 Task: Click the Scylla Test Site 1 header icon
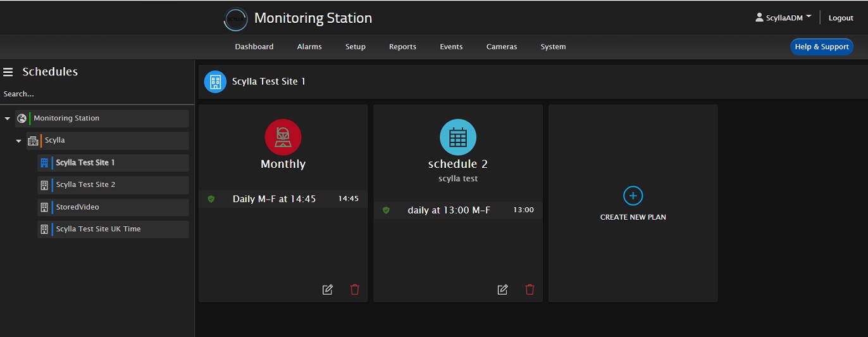pyautogui.click(x=215, y=82)
